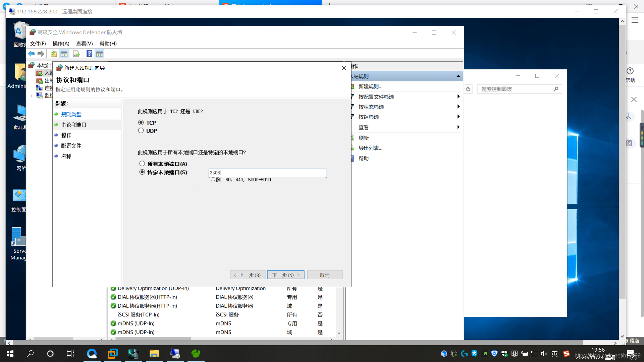Click the 英 input language indicator
The image size is (644, 362).
coord(555,354)
